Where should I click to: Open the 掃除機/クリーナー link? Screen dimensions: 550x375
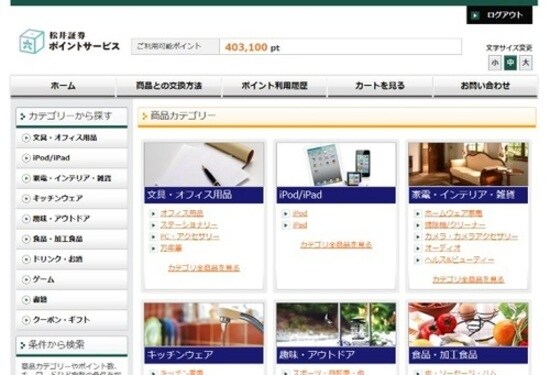point(455,225)
